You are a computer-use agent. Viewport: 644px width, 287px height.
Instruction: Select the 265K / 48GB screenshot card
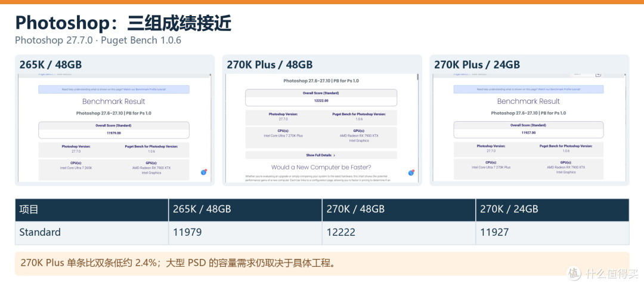[x=114, y=120]
